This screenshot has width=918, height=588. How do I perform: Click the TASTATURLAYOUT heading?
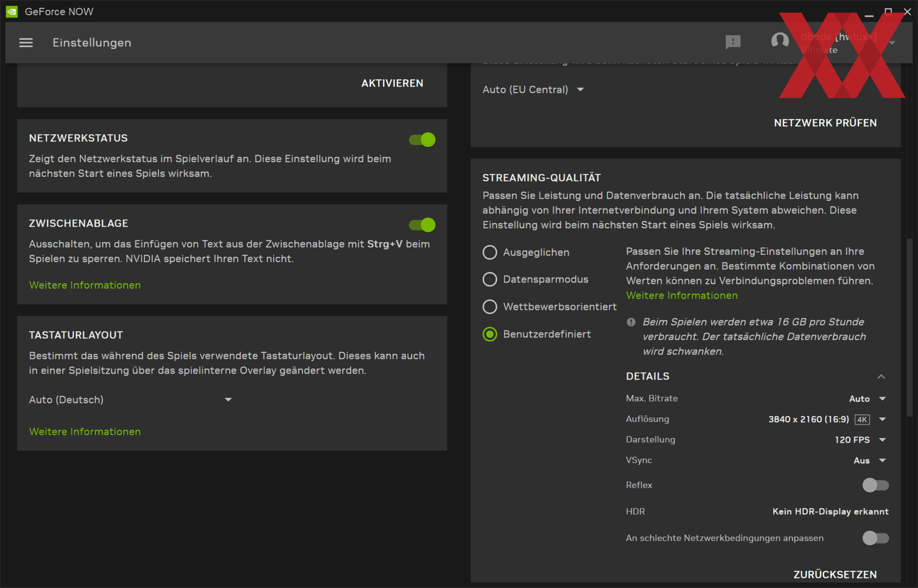point(76,335)
